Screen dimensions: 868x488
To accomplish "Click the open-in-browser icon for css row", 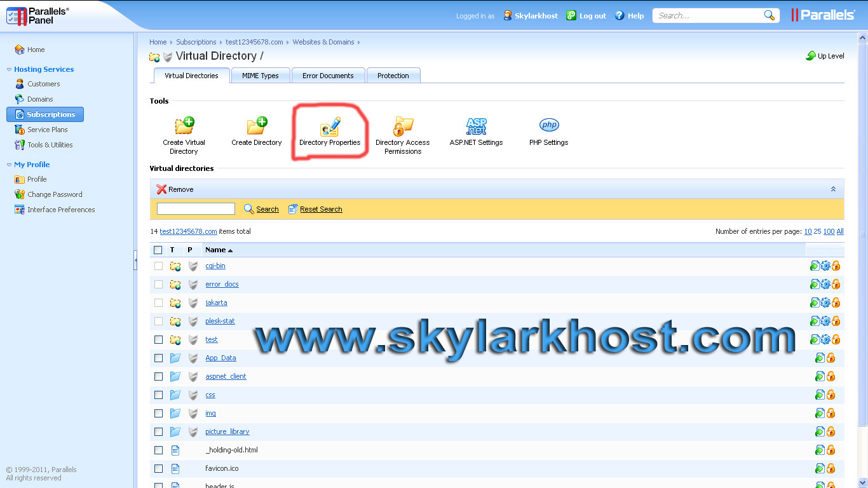I will point(820,395).
